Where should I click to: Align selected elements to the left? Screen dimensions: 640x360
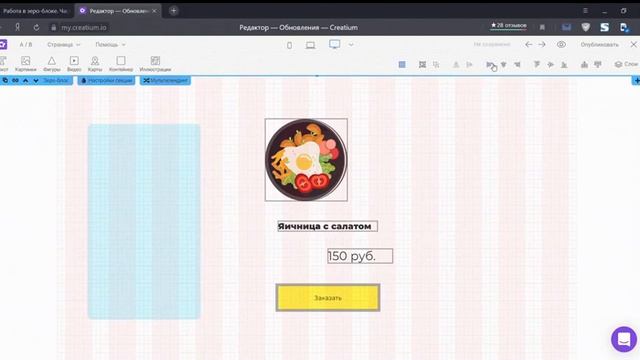[x=490, y=64]
